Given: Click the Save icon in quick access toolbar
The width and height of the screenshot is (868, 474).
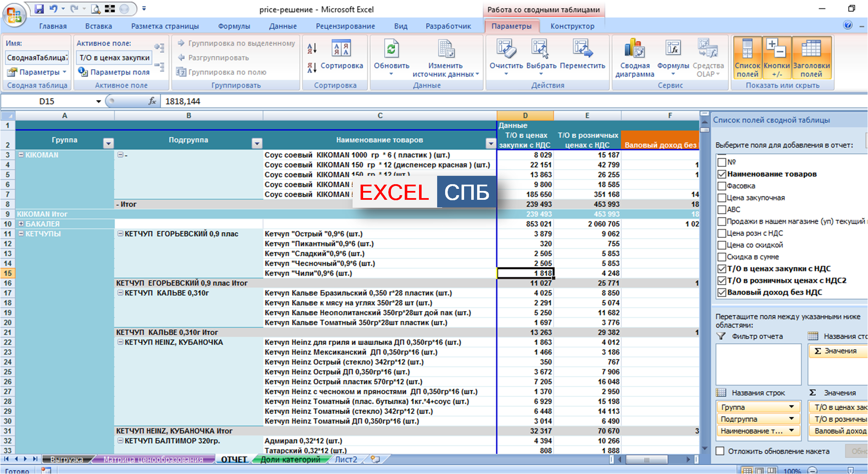Looking at the screenshot, I should click(39, 9).
